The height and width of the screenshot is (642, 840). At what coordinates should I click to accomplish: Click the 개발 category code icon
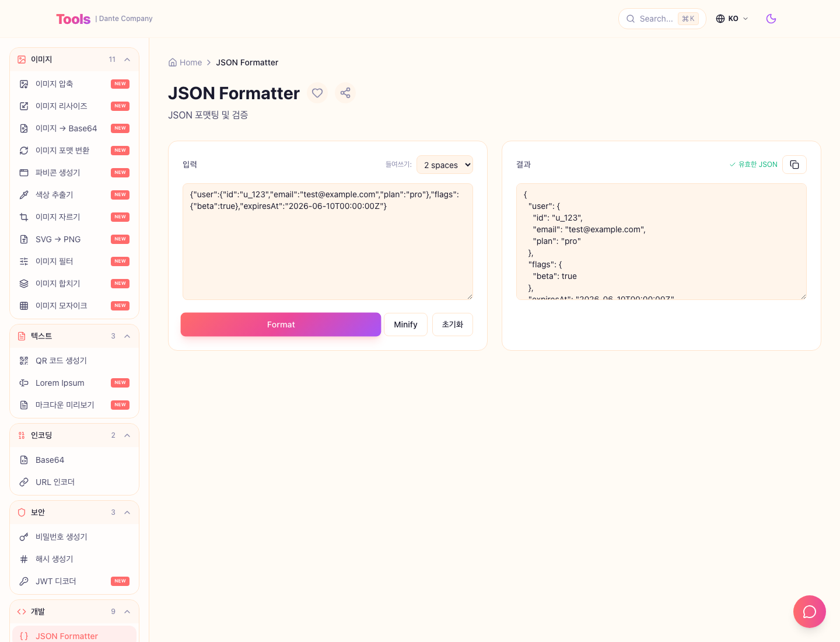pyautogui.click(x=22, y=612)
